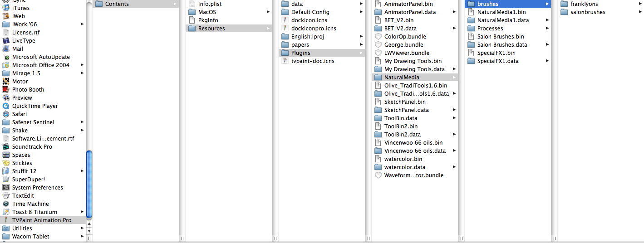Screen dimensions: 644x243
Task: Click the scroll down arrow of Applications column
Action: click(89, 230)
